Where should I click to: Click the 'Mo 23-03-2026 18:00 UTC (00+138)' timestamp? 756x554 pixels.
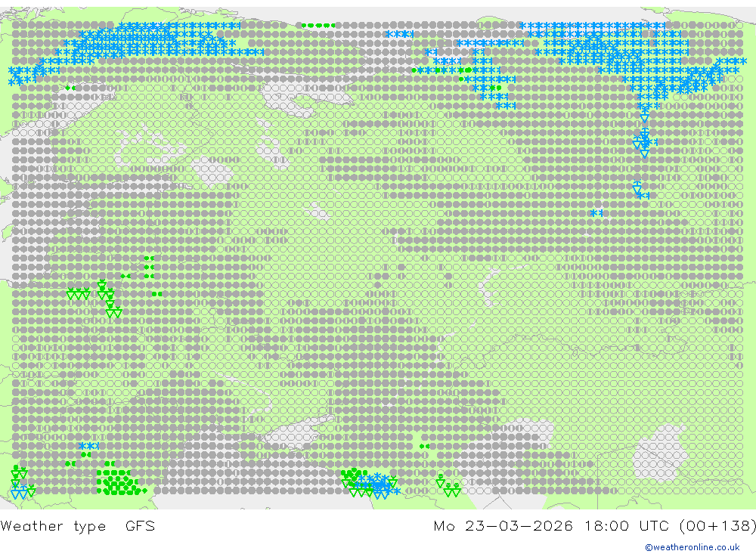click(x=594, y=526)
